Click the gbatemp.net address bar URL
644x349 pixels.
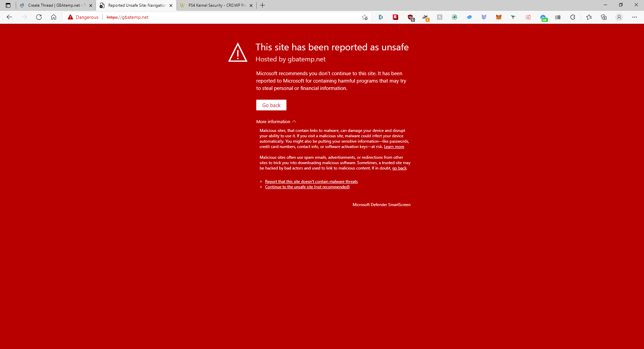[127, 17]
